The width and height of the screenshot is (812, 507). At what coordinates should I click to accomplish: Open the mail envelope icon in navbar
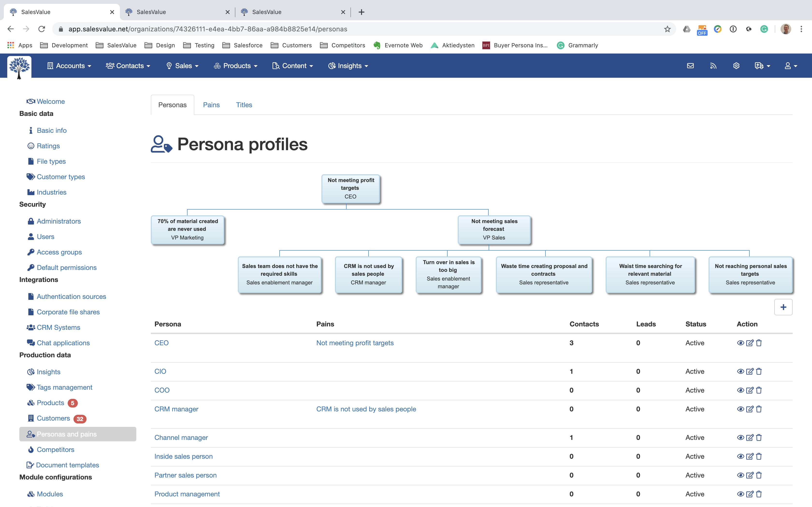(690, 66)
